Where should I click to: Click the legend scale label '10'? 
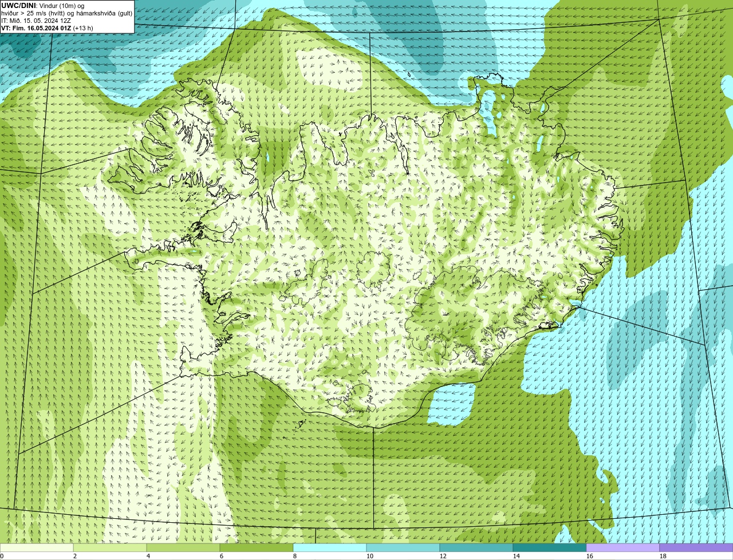pos(370,556)
